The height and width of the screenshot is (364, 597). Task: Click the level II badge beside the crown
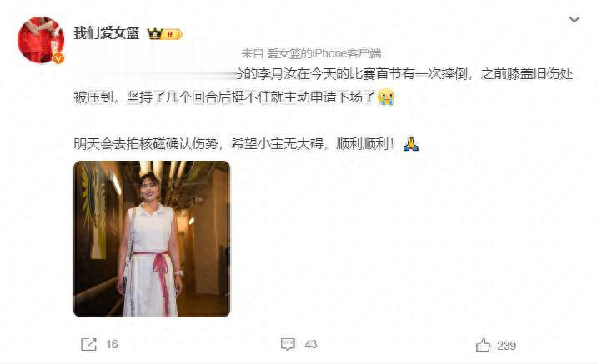point(172,35)
